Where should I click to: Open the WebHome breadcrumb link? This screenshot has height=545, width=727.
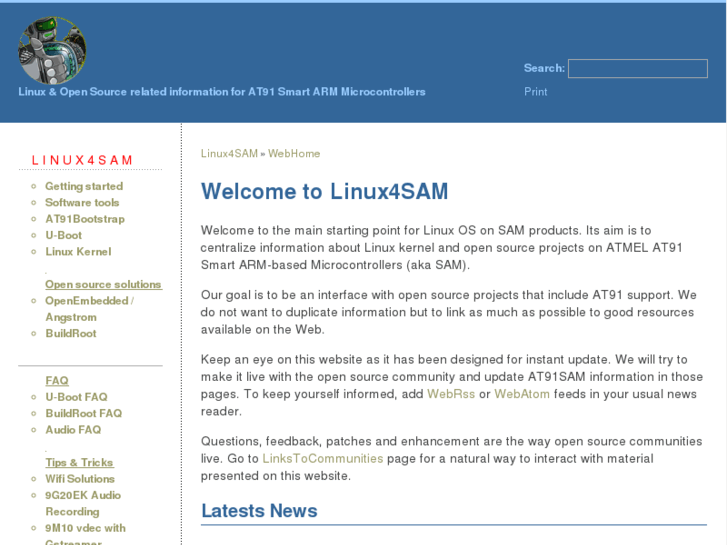pyautogui.click(x=294, y=154)
